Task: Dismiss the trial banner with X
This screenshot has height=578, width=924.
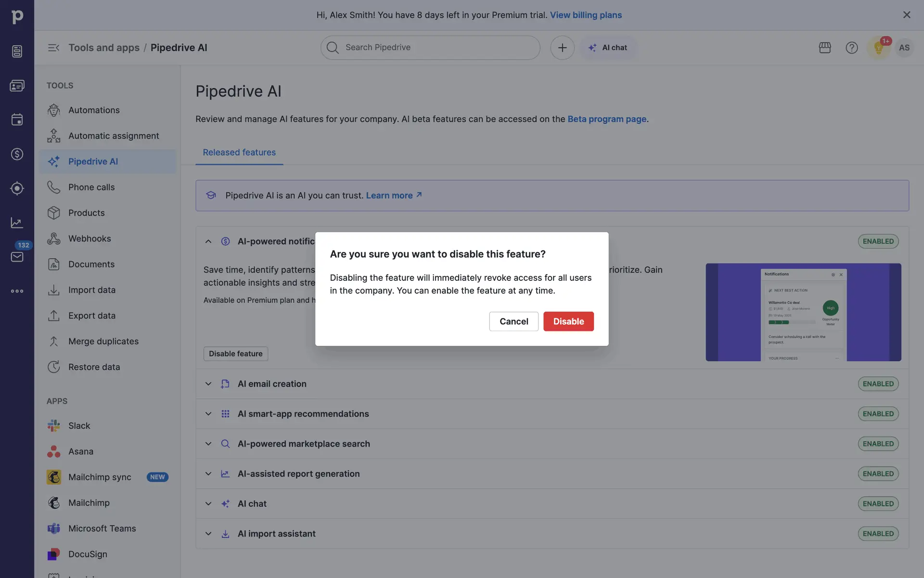Action: point(907,15)
